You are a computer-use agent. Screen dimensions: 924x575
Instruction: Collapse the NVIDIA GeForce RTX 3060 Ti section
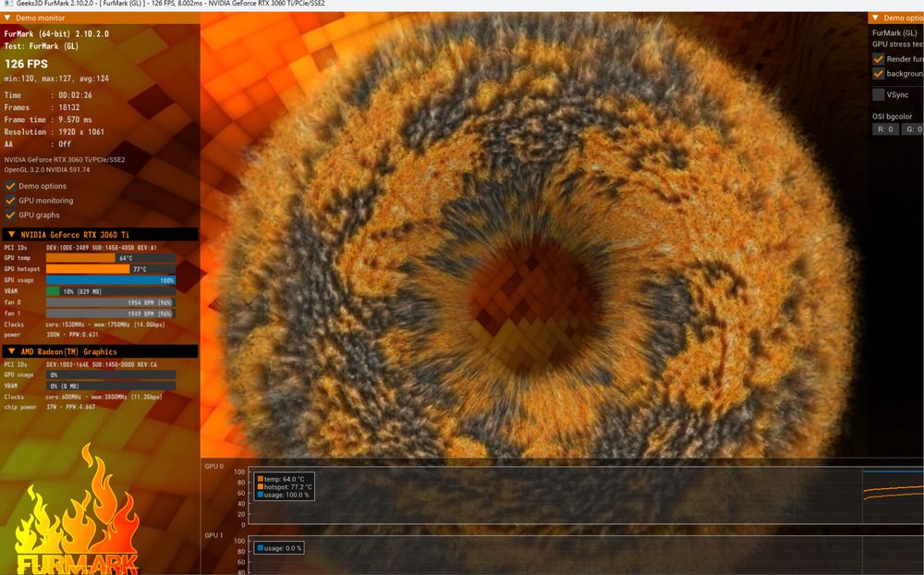pyautogui.click(x=11, y=234)
